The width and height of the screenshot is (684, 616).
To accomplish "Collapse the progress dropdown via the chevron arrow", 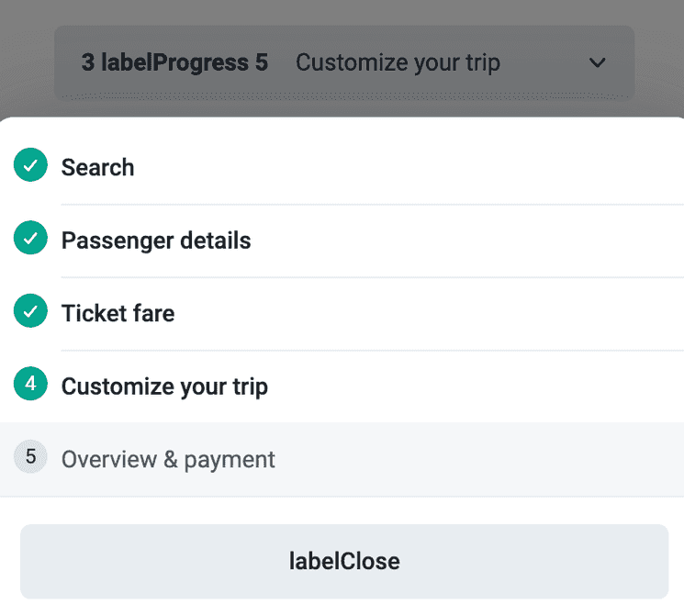I will point(598,63).
